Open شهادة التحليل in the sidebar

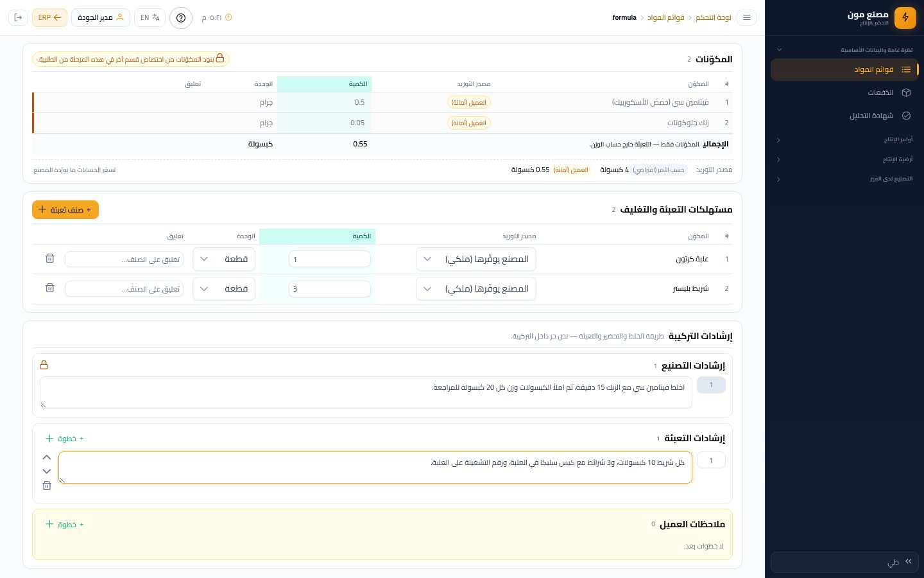pos(844,116)
